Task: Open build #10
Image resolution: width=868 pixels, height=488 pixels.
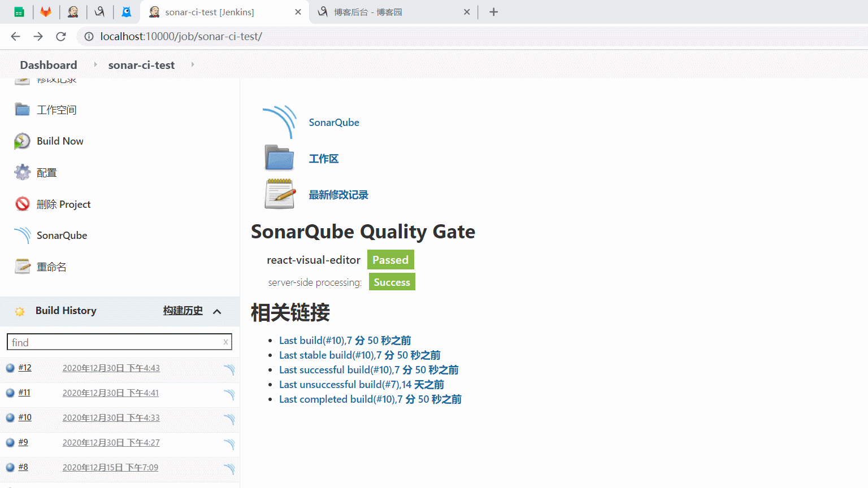Action: point(25,417)
